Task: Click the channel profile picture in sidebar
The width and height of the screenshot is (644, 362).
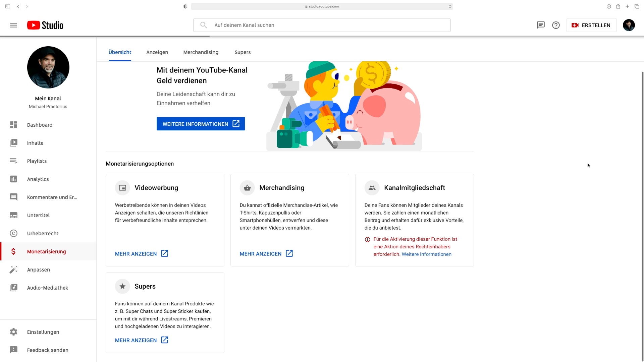Action: tap(48, 67)
